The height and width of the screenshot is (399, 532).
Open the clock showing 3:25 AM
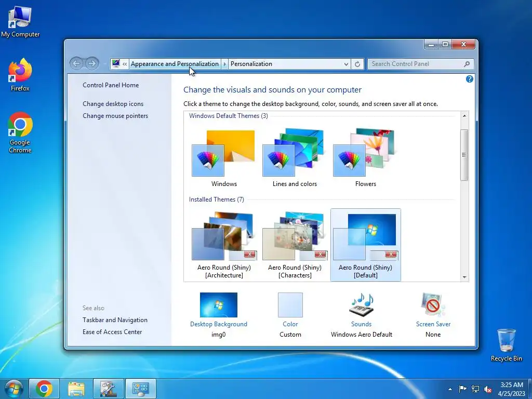512,385
